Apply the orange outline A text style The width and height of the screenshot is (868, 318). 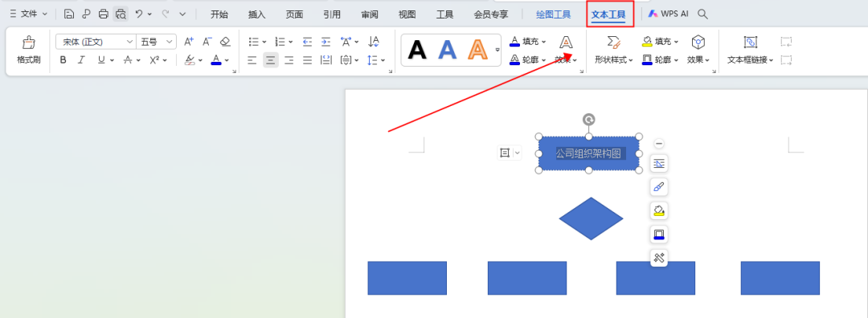pyautogui.click(x=477, y=50)
